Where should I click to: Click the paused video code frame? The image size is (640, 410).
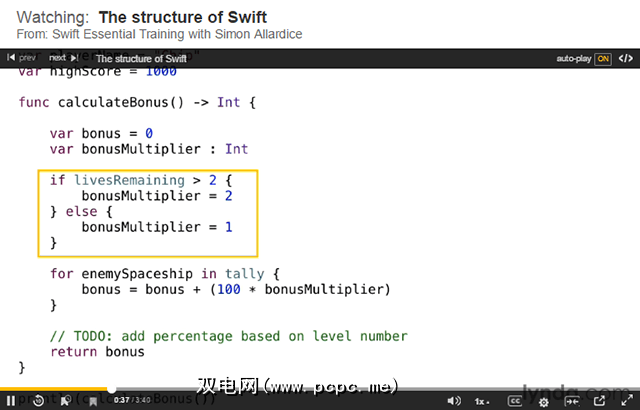[x=320, y=228]
